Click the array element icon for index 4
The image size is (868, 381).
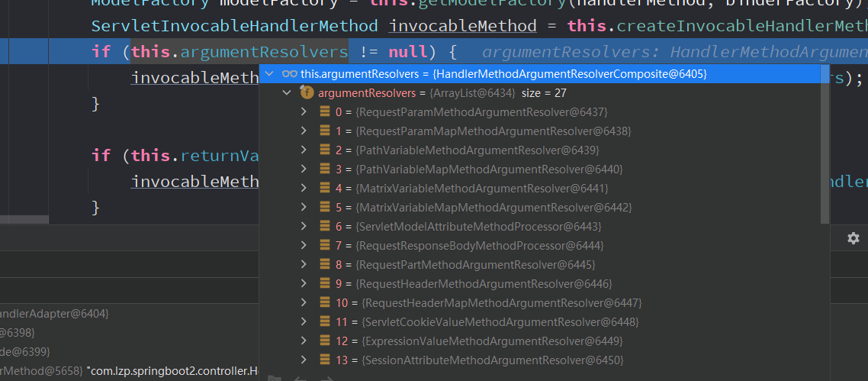tap(326, 189)
